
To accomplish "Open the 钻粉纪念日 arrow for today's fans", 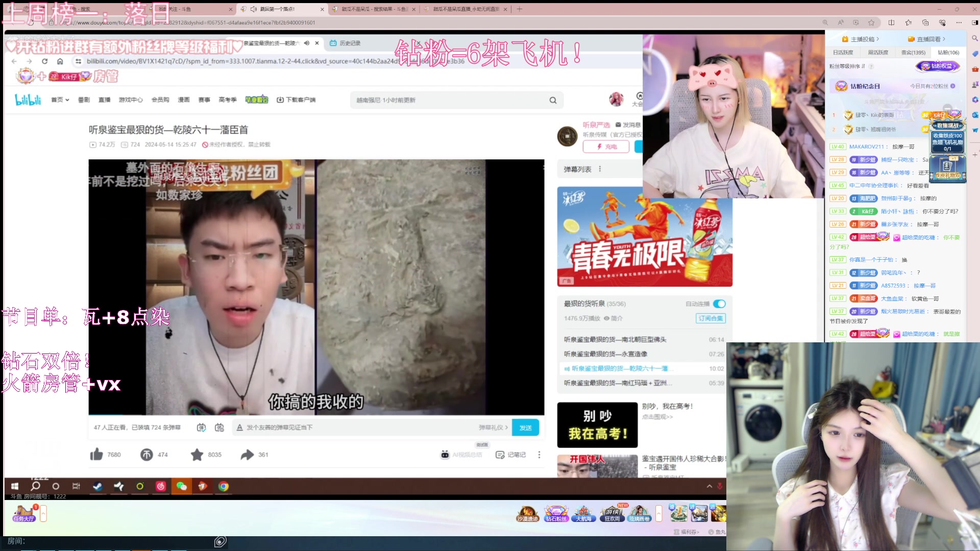I will tap(953, 86).
